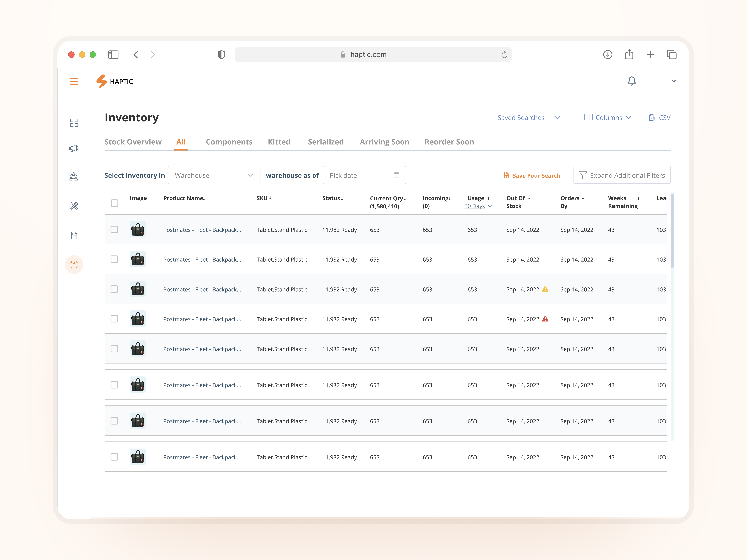Open the notifications bell
747x560 pixels.
point(631,81)
